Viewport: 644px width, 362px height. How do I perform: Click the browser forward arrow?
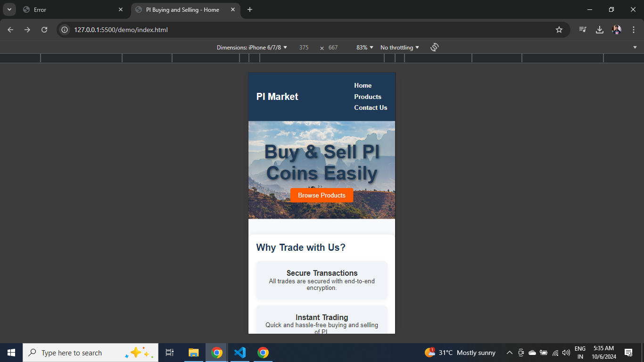coord(27,30)
